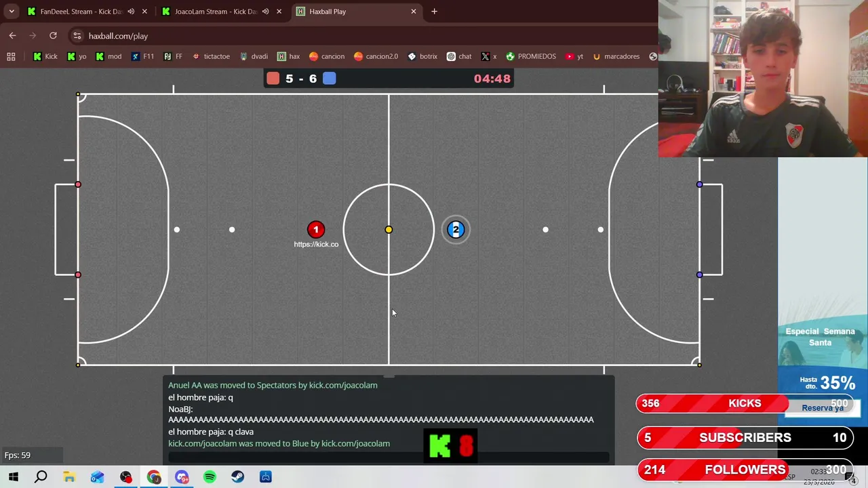868x488 pixels.
Task: Close the Haxball Play tab
Action: coord(414,12)
